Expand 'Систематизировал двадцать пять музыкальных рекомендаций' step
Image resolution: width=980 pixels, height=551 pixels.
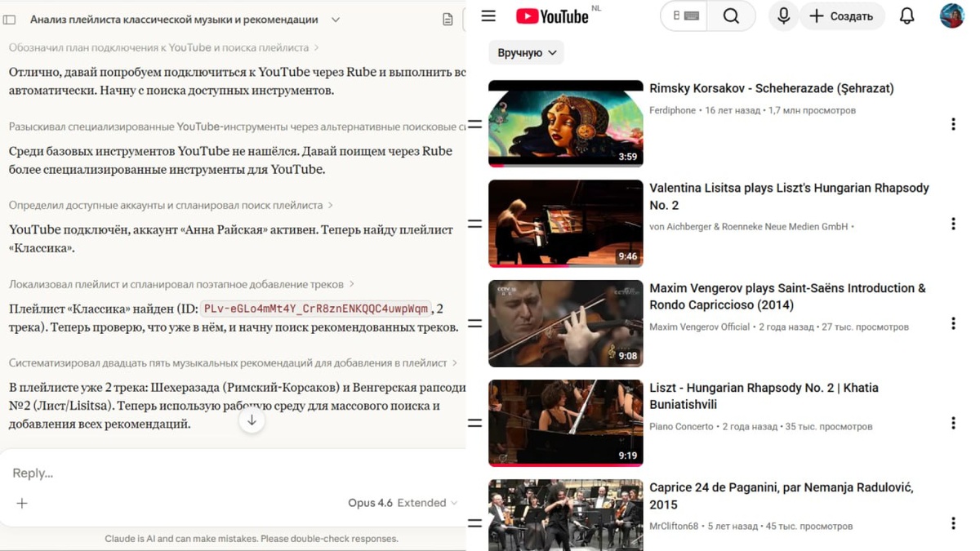233,362
